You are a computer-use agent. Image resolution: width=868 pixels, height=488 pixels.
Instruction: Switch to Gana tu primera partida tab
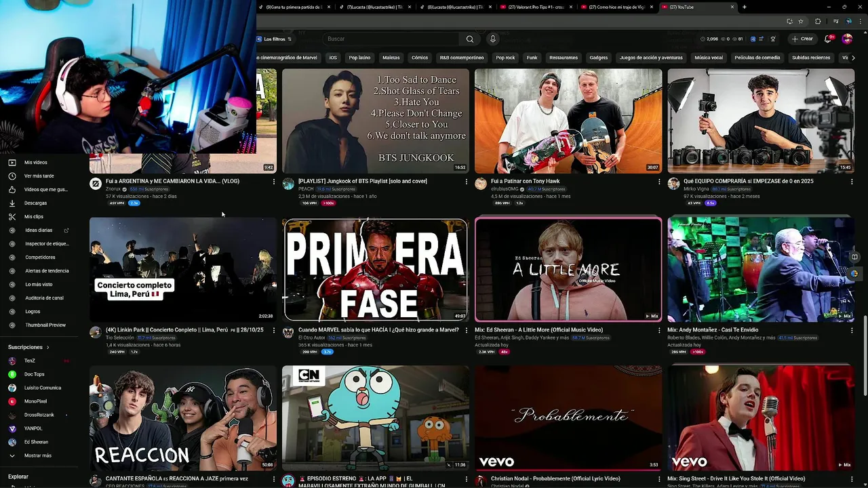click(294, 7)
